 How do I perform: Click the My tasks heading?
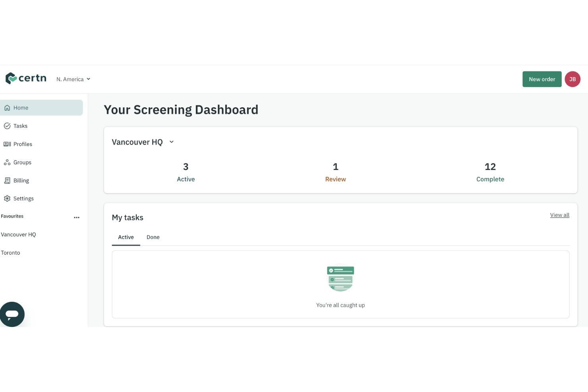pyautogui.click(x=128, y=217)
